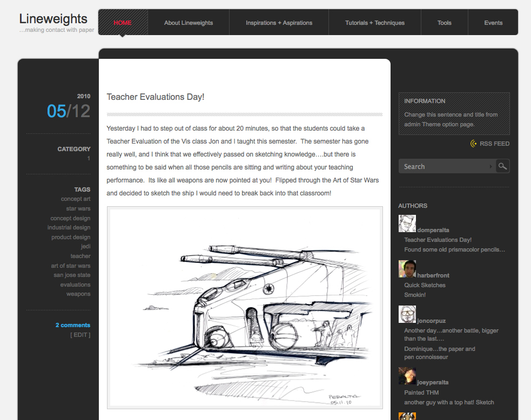Open the Teacher Evaluations Day! post title
The height and width of the screenshot is (420, 531).
click(156, 97)
